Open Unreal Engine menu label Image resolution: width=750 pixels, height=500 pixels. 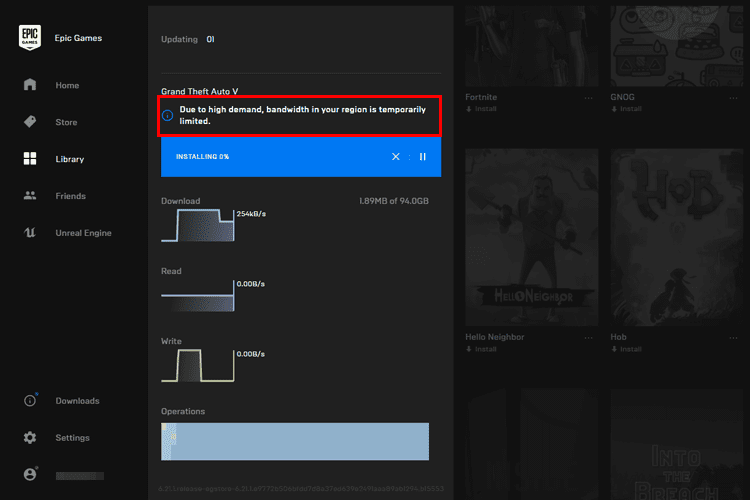pos(83,233)
